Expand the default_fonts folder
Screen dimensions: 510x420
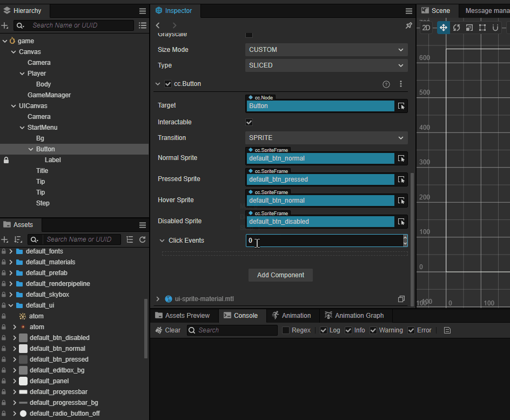tap(11, 251)
